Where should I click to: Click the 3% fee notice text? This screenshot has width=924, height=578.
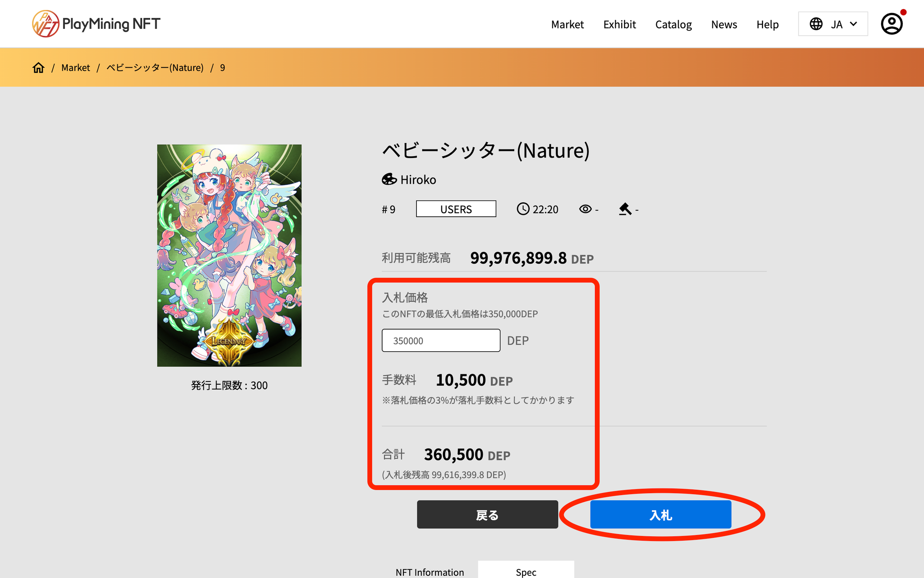[478, 400]
